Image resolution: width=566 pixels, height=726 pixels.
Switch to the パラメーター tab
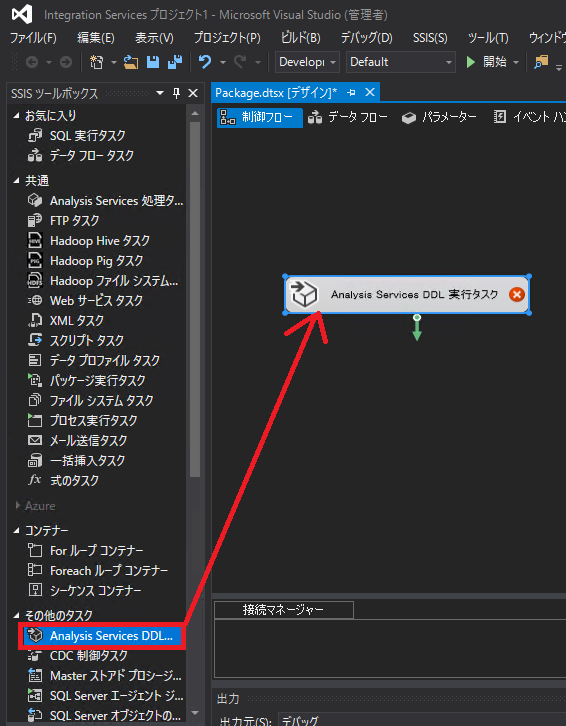[439, 117]
